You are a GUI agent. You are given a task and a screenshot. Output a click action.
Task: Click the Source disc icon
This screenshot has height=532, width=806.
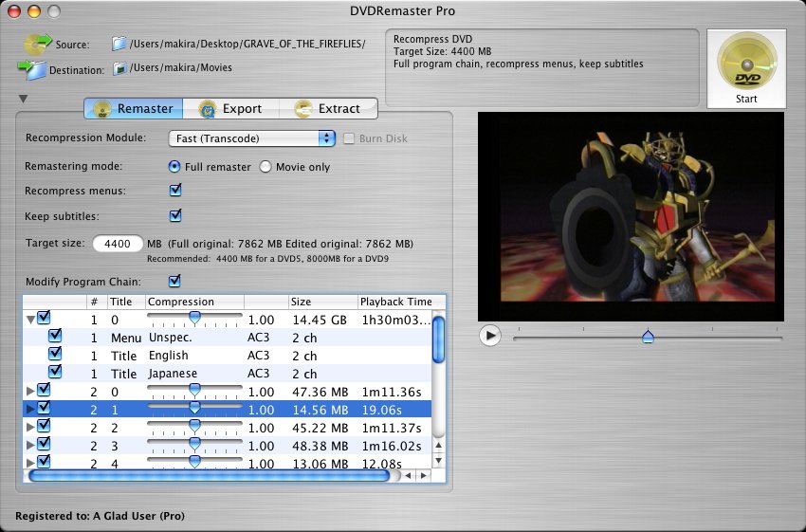pos(38,44)
